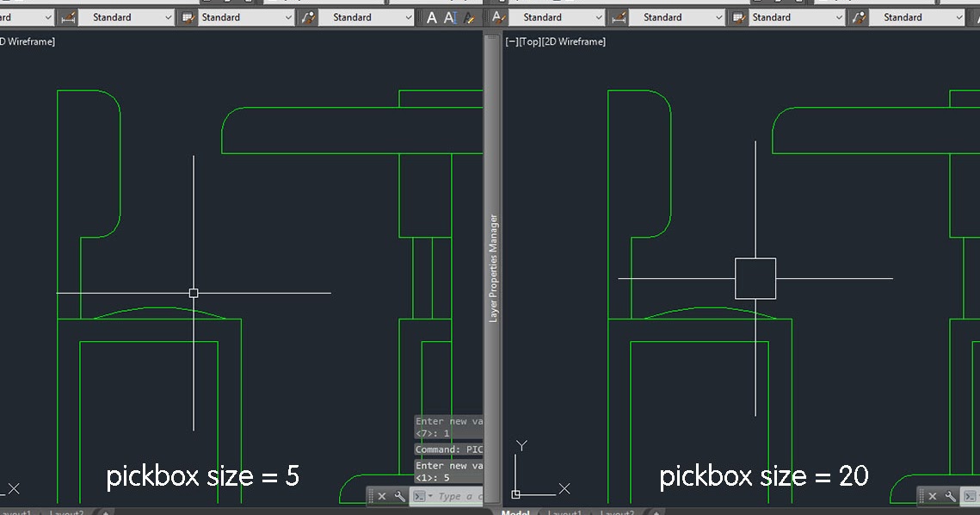Select the Model tab
The image size is (980, 515).
[515, 513]
